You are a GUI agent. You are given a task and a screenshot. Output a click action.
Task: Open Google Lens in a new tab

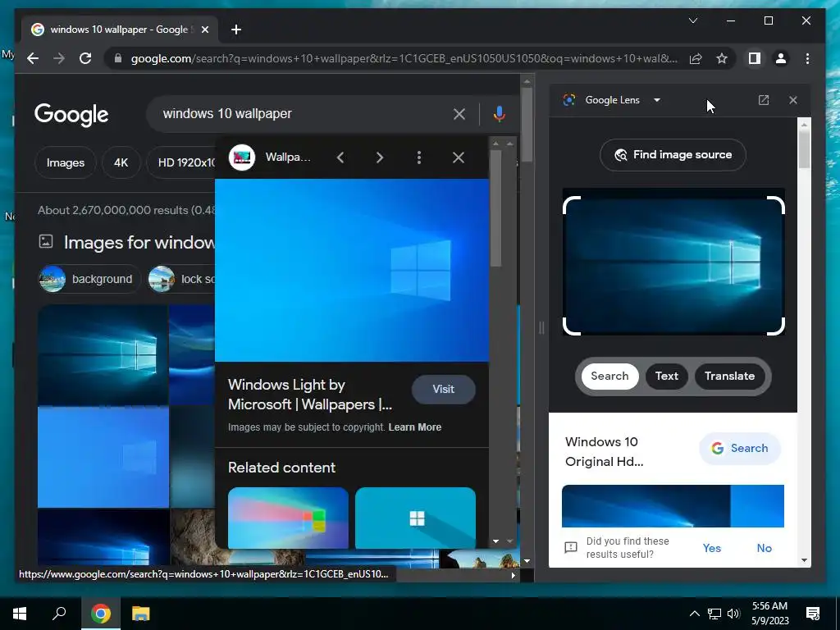[x=764, y=100]
